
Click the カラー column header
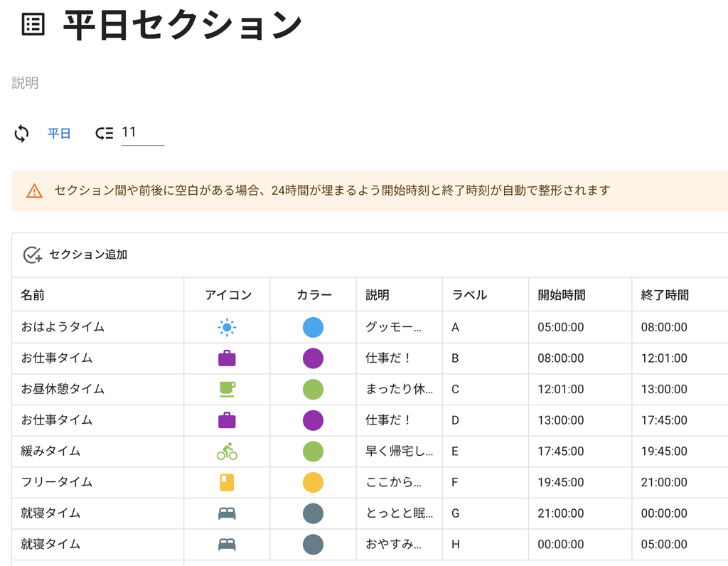(x=314, y=295)
